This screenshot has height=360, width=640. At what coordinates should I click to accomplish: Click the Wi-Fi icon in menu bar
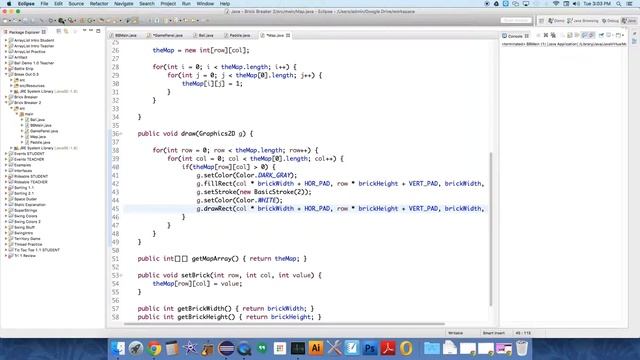tap(556, 4)
